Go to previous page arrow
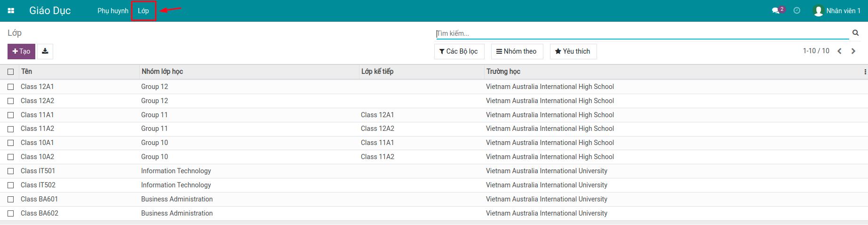Image resolution: width=868 pixels, height=225 pixels. point(839,51)
